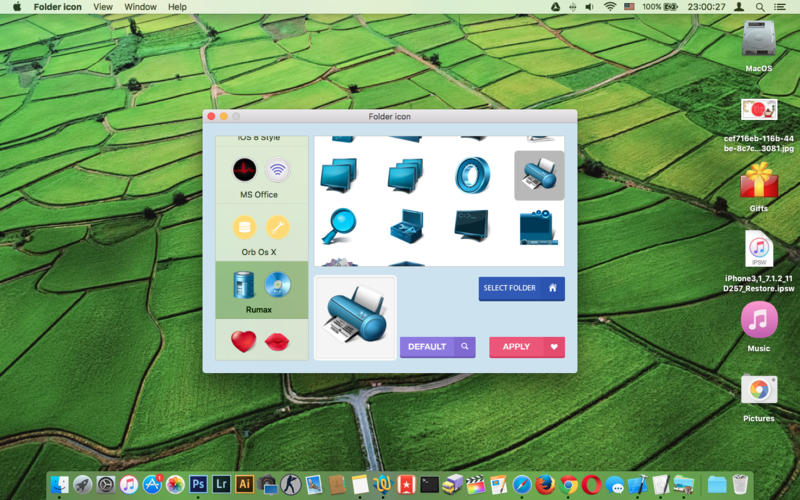Select the Pictures desktop icon
Screen dimensions: 800x500
[x=759, y=398]
